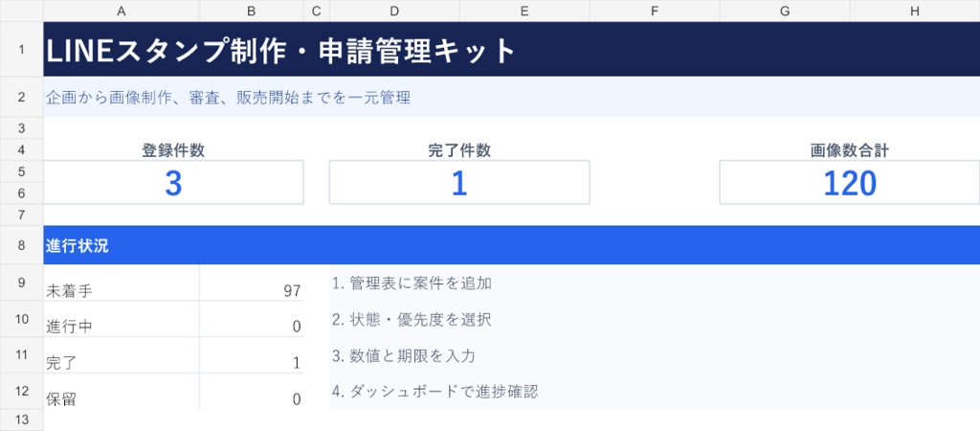Click the 画像数合計 value 120
This screenshot has height=431, width=980.
850,183
